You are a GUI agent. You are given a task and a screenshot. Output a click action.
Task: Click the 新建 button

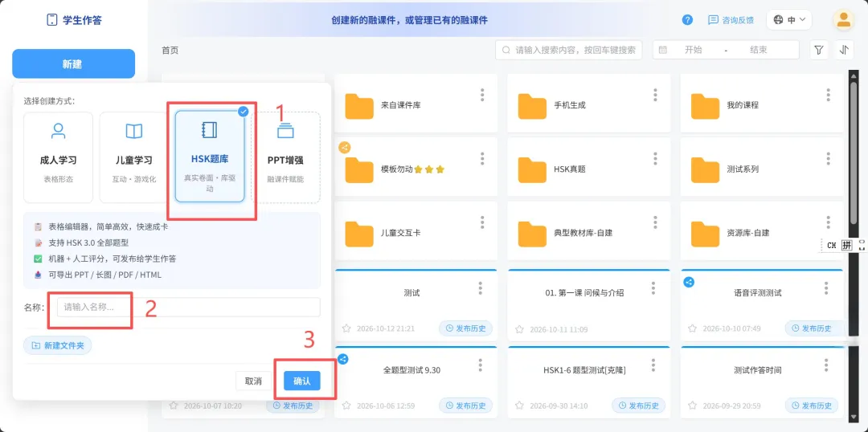[74, 63]
